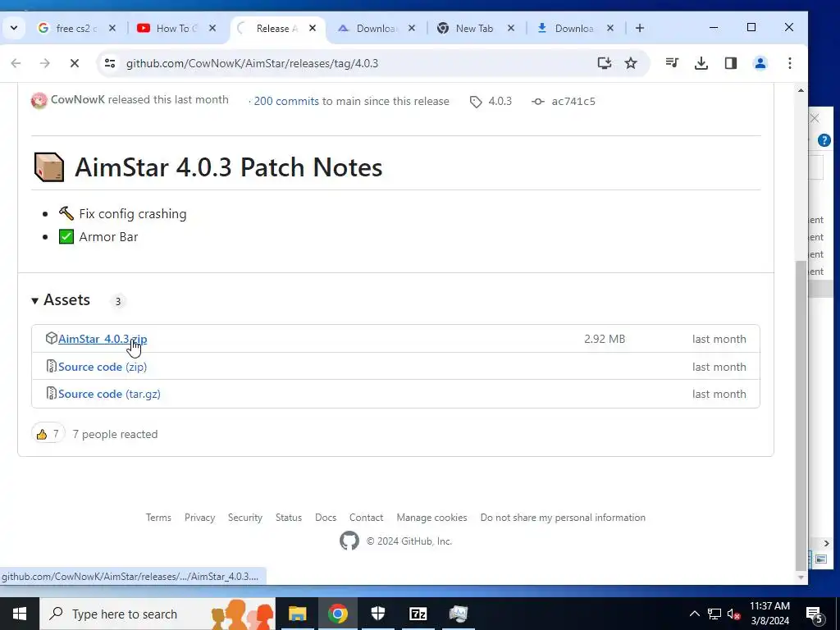The image size is (840, 630).
Task: Close the Release tab
Action: (313, 29)
